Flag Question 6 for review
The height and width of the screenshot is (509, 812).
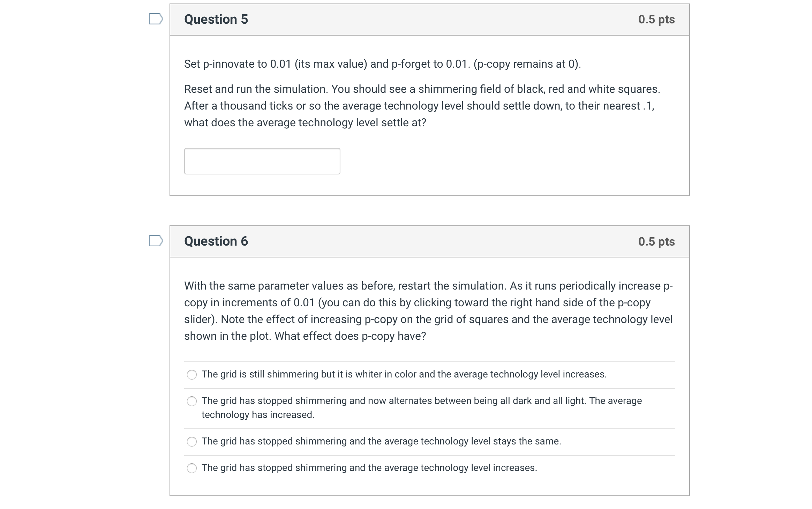tap(156, 241)
